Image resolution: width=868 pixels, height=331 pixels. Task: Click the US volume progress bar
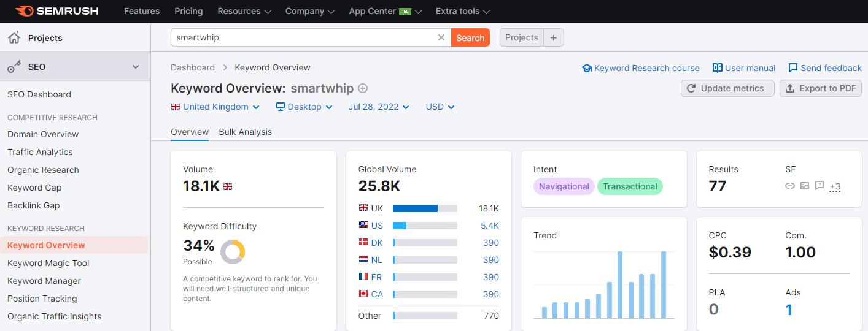point(425,226)
